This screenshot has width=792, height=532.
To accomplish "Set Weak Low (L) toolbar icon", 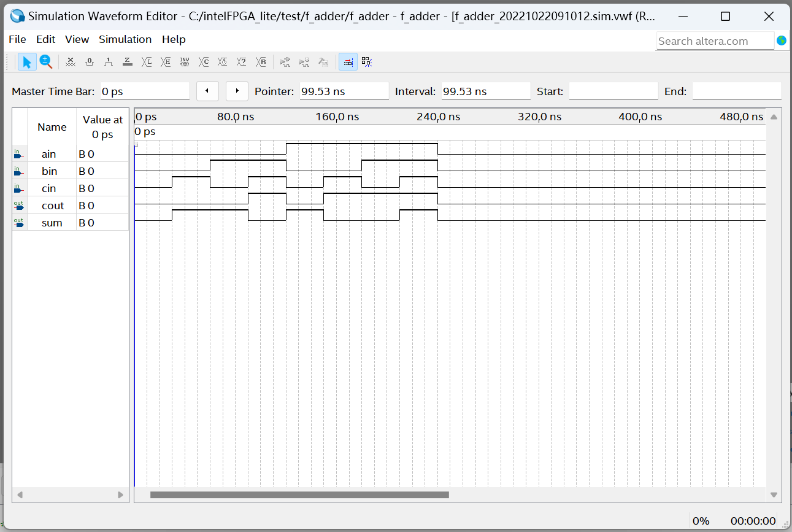I will 147,62.
